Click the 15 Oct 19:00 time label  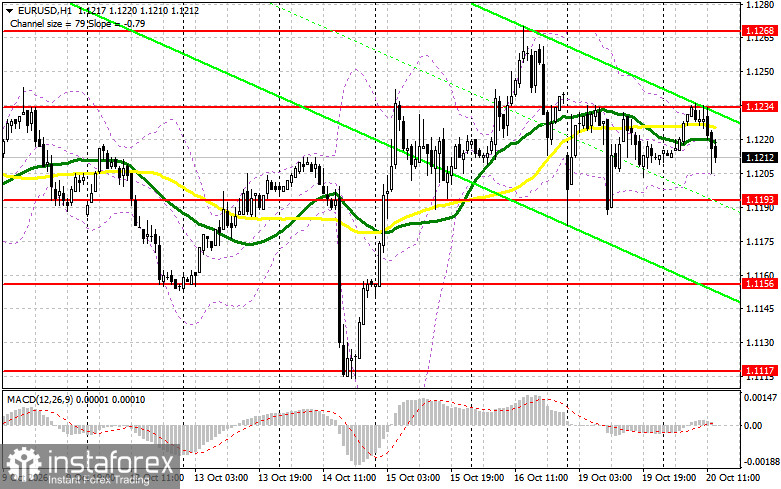477,478
